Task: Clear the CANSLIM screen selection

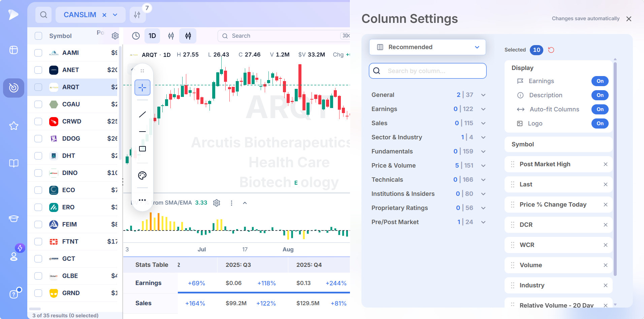Action: 104,15
